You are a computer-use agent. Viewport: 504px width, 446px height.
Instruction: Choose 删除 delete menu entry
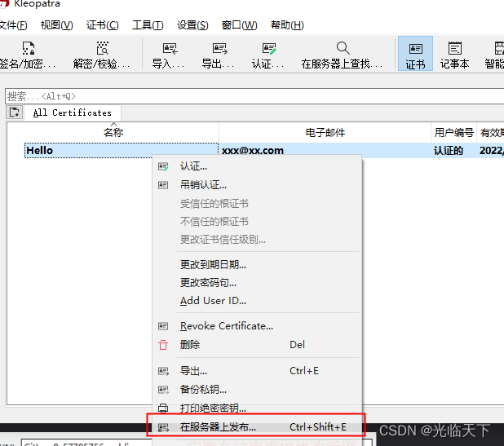[x=257, y=345]
